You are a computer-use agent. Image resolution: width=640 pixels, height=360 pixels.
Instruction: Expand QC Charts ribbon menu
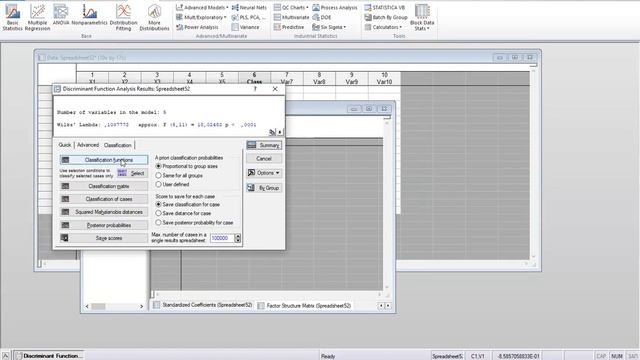(x=291, y=7)
